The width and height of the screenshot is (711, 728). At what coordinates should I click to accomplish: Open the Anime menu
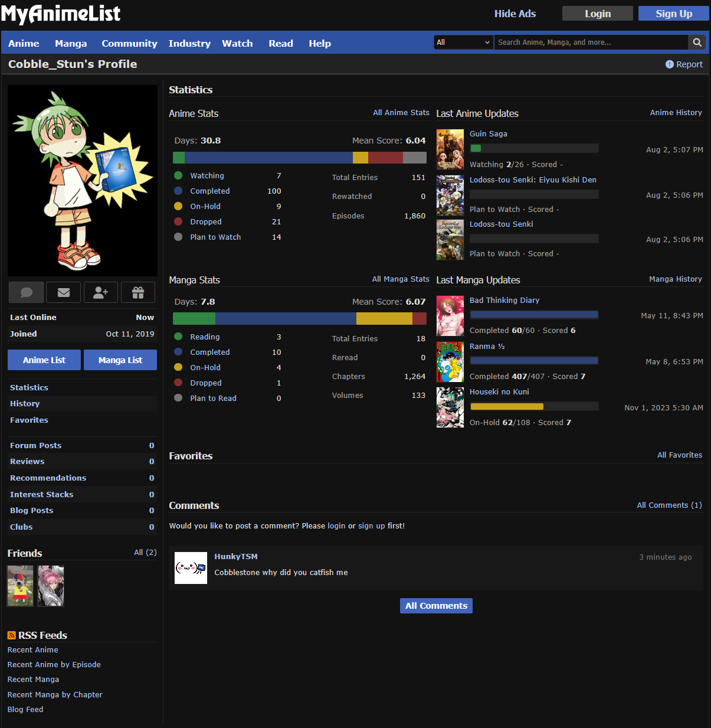point(24,44)
